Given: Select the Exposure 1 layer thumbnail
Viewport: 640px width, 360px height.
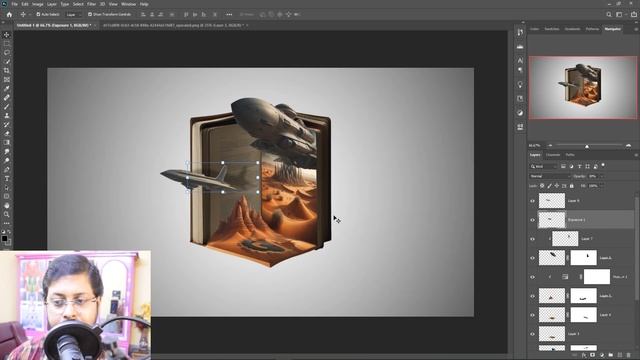Looking at the screenshot, I should pyautogui.click(x=551, y=220).
